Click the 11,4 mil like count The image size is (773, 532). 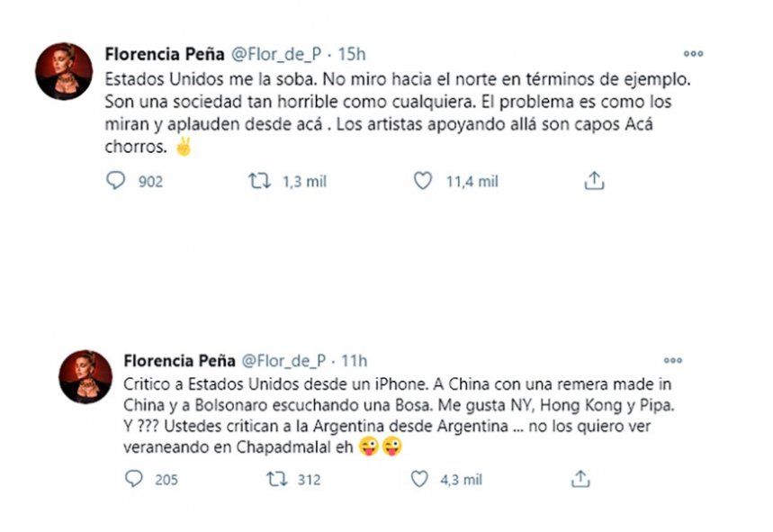[474, 181]
